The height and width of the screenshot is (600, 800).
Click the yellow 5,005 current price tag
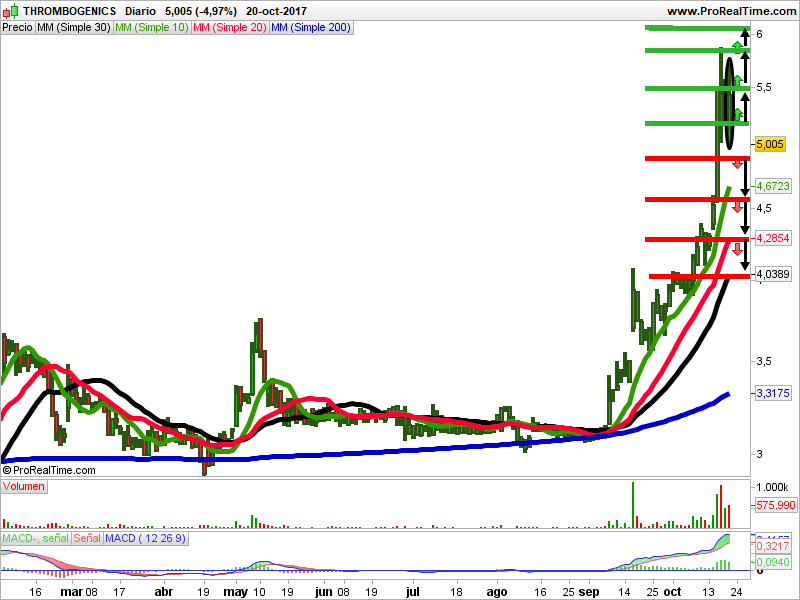pyautogui.click(x=769, y=144)
